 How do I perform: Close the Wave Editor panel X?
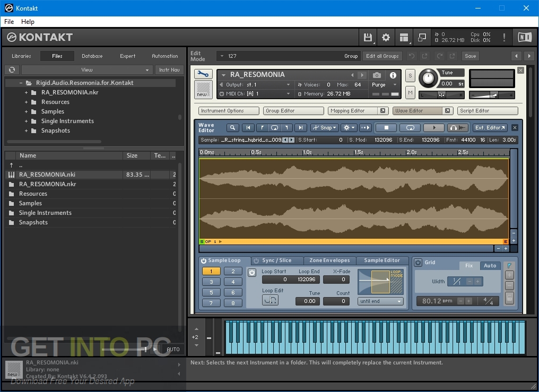(x=515, y=127)
